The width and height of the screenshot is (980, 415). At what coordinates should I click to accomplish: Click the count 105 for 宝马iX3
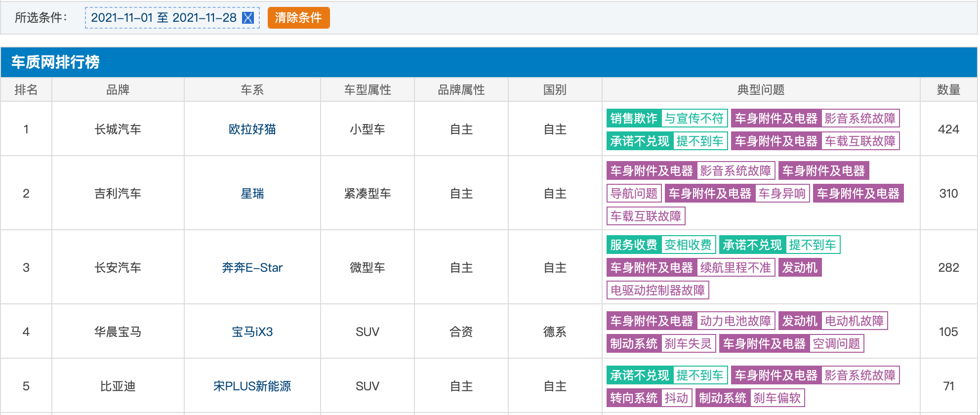tap(948, 332)
